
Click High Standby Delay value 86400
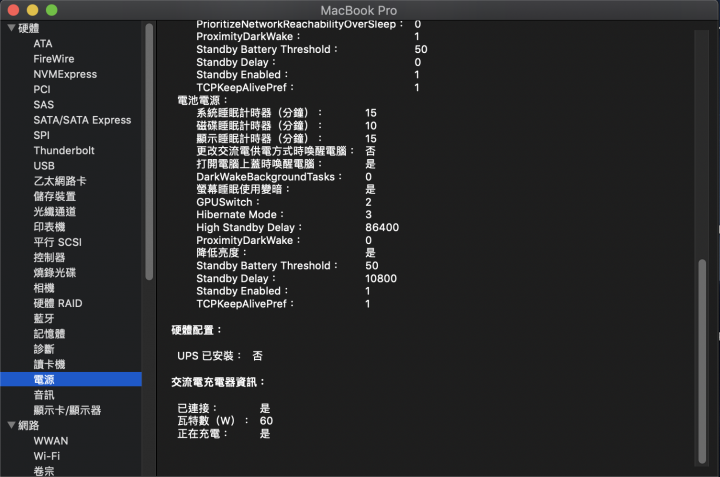click(x=382, y=227)
